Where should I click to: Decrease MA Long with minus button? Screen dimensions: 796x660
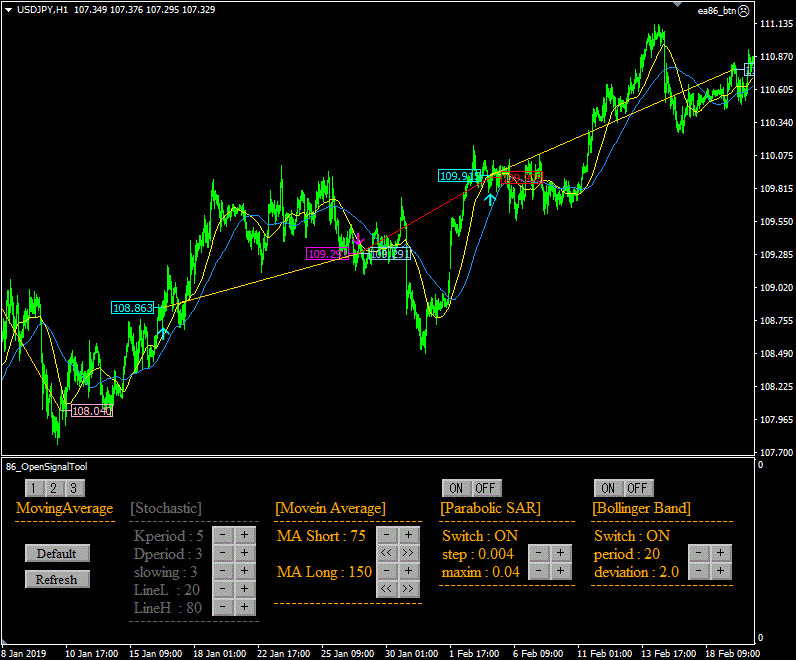[387, 571]
